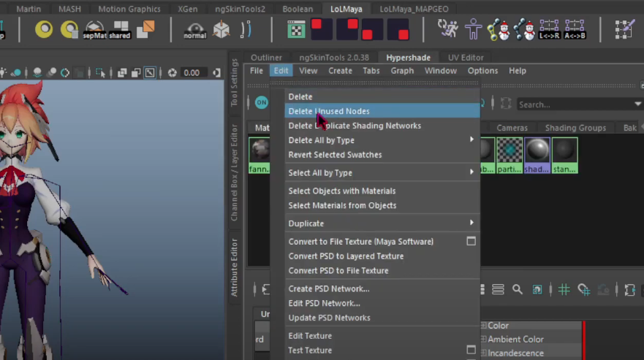The height and width of the screenshot is (360, 644).
Task: Click the teal layered squares icon in Hypershade
Action: [x=537, y=290]
